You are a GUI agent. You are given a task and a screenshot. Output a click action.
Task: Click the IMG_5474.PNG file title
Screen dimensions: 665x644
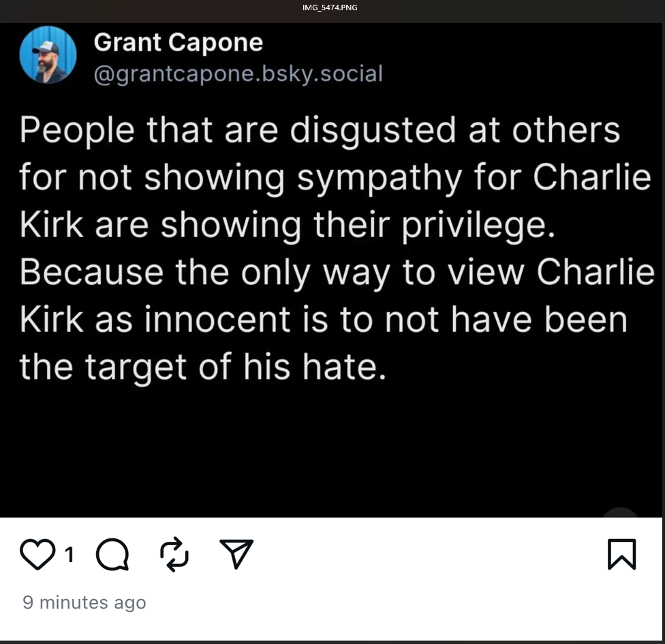(330, 7)
